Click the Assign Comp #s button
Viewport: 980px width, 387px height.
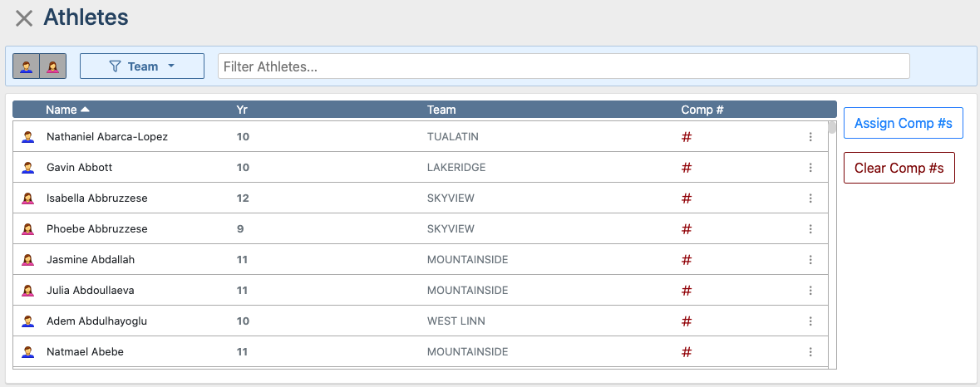pyautogui.click(x=904, y=123)
